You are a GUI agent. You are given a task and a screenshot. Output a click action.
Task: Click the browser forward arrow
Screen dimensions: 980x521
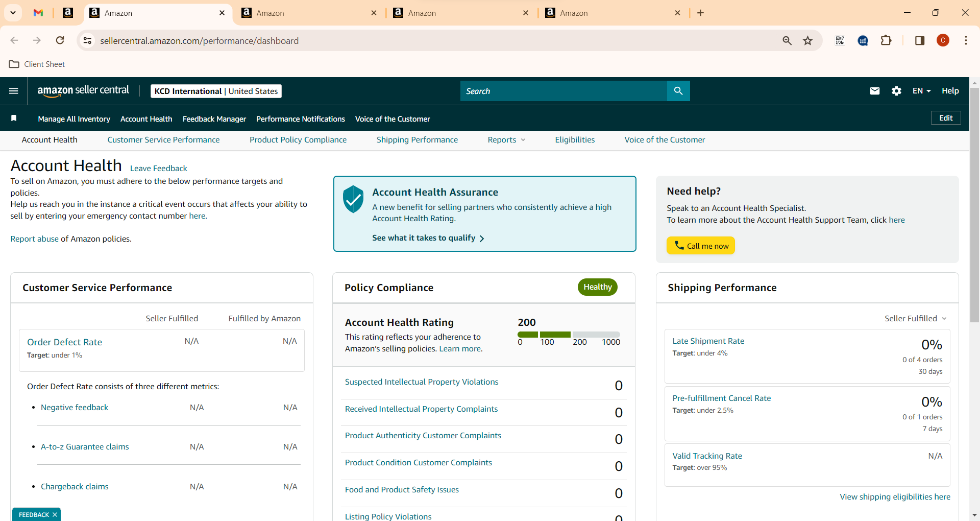(x=37, y=40)
